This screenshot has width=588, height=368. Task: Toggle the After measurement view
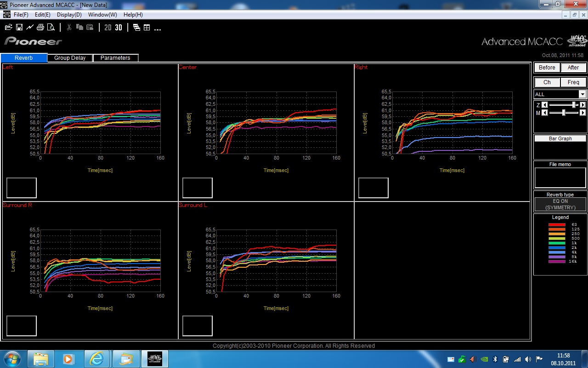(x=573, y=68)
